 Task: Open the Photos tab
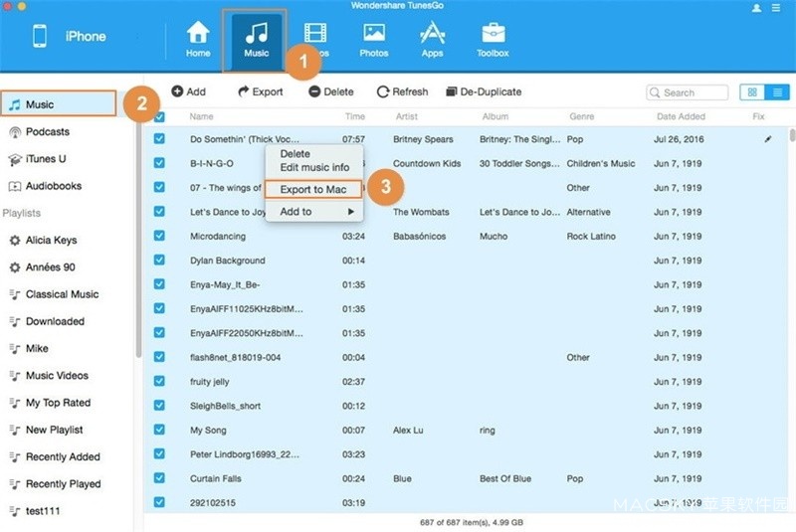coord(374,40)
